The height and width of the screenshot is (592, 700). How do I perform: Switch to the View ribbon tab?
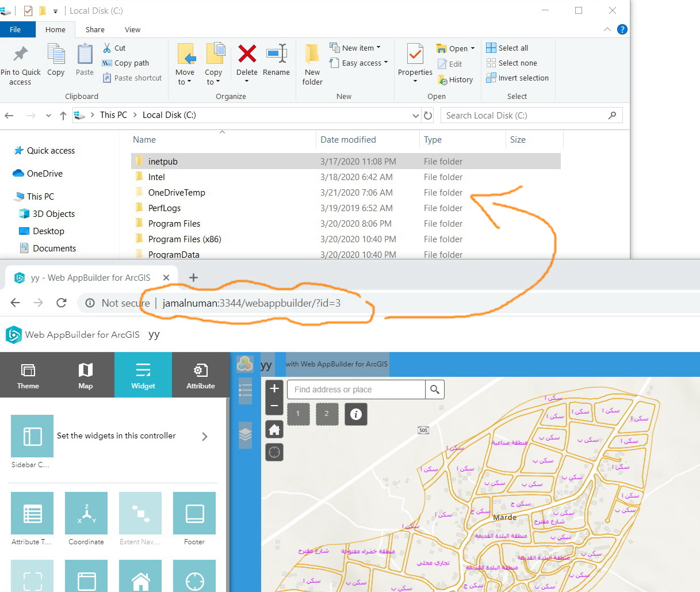point(132,29)
